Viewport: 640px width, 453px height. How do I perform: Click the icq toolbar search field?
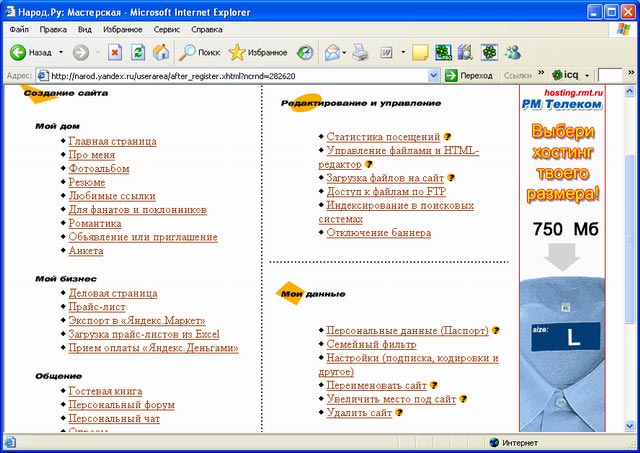pyautogui.click(x=609, y=76)
